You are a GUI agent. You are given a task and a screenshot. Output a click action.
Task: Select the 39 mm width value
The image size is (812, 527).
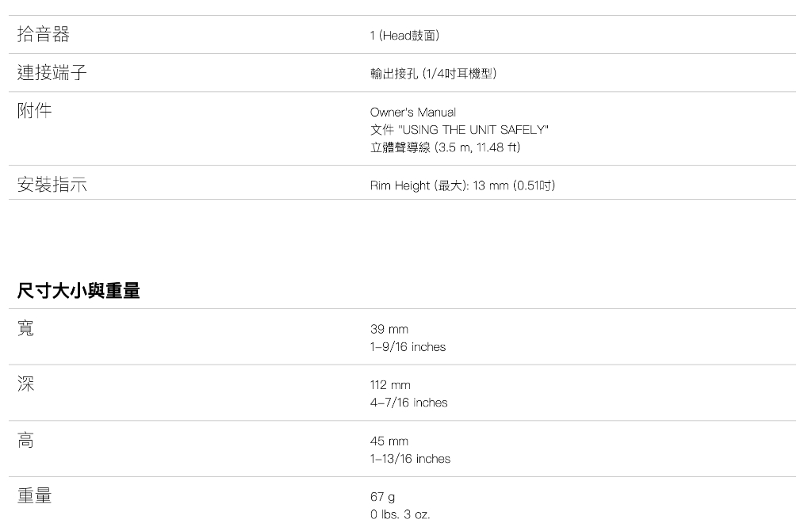[389, 329]
